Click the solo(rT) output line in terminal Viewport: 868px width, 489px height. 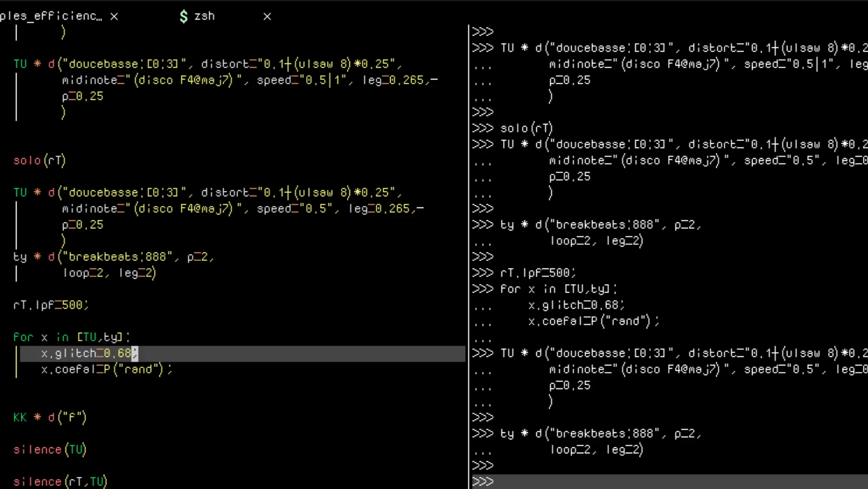[526, 128]
